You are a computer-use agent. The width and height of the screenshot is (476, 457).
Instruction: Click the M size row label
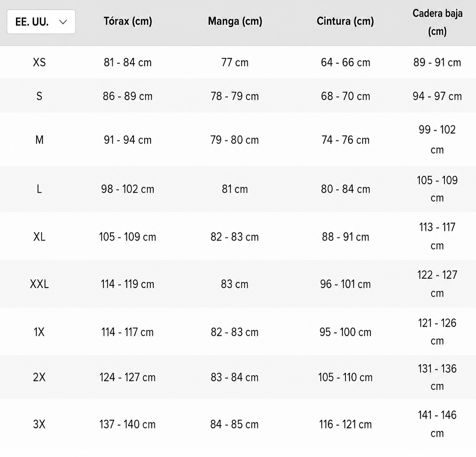pos(39,140)
